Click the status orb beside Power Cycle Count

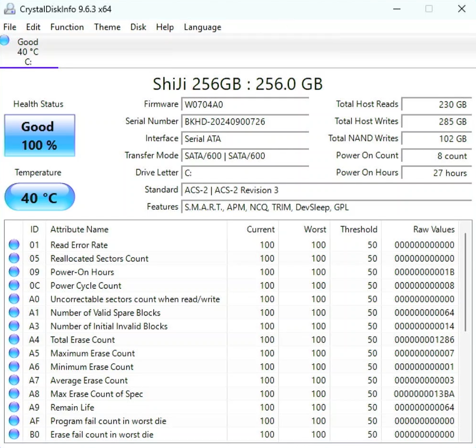14,285
